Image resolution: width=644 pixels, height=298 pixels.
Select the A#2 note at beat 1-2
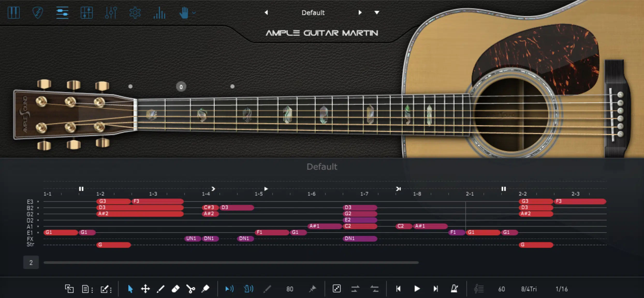click(x=140, y=214)
